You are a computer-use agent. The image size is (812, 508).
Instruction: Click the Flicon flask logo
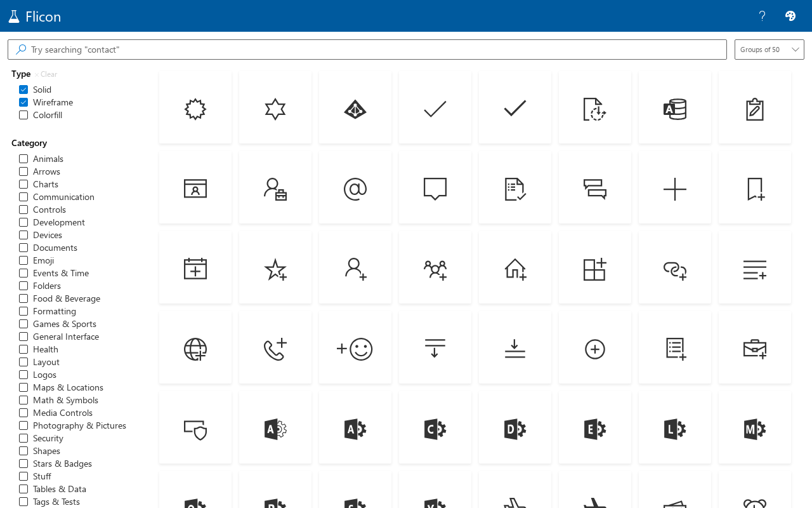(x=14, y=17)
